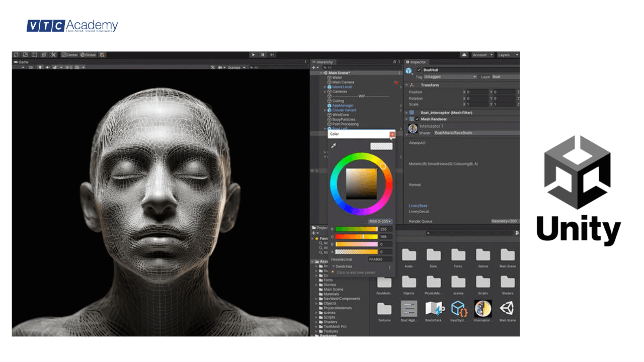Enable the Mesh Renderer checkbox in Inspector
The height and width of the screenshot is (362, 644).
(x=418, y=119)
